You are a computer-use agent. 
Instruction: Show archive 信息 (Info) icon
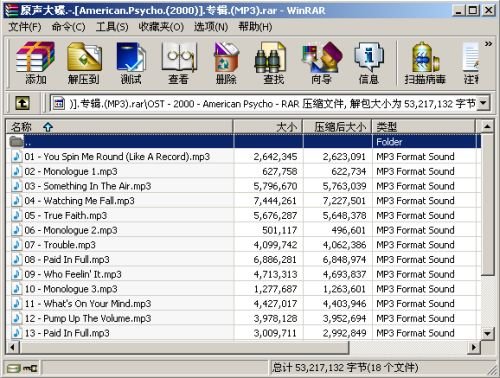pyautogui.click(x=369, y=63)
